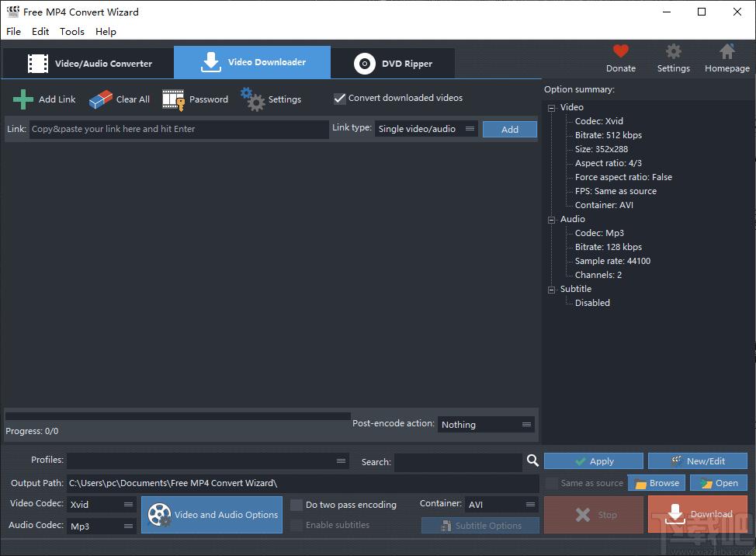Click the Apply button
The width and height of the screenshot is (756, 556).
(594, 461)
